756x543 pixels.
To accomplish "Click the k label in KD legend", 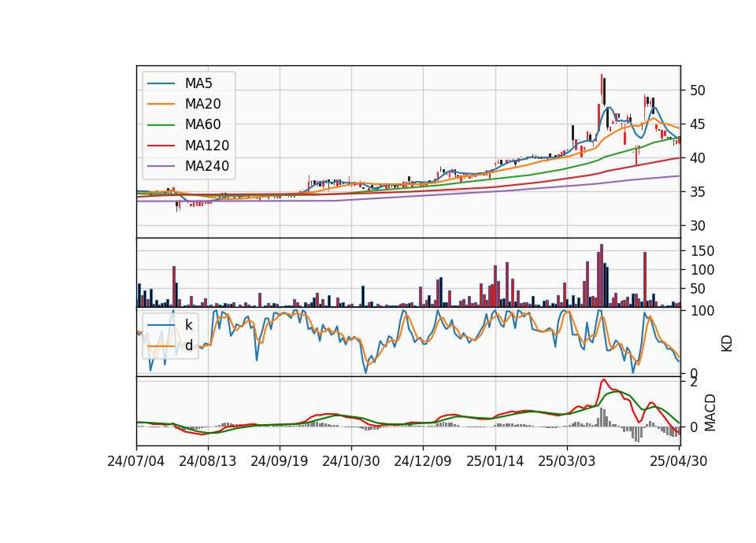I will (188, 325).
